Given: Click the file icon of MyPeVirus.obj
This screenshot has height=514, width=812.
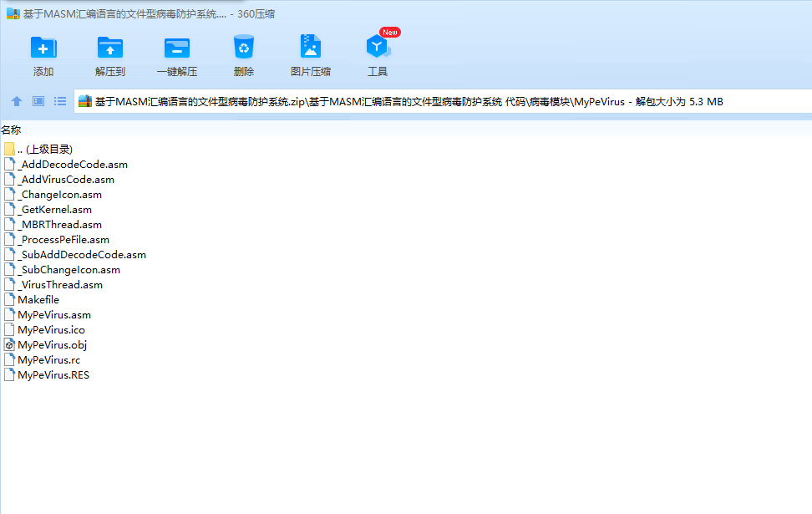Looking at the screenshot, I should point(9,344).
